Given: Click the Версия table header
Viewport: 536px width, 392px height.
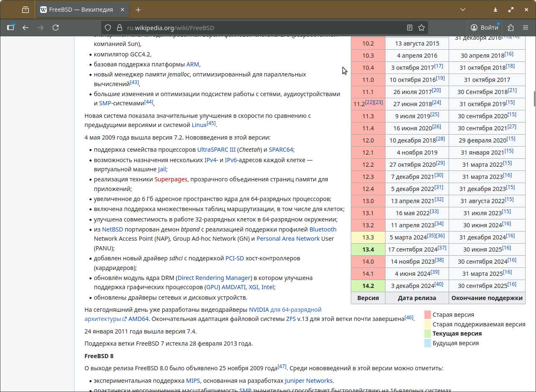Looking at the screenshot, I should tap(368, 298).
